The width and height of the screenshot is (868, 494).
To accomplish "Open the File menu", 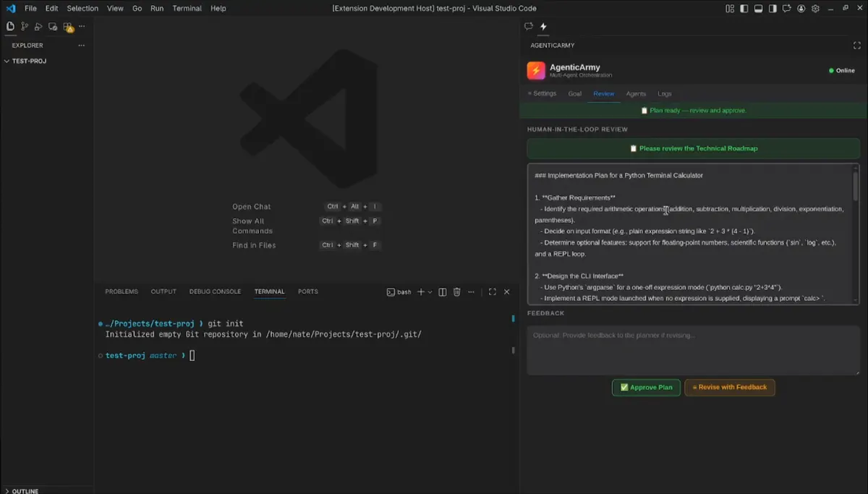I will click(30, 9).
